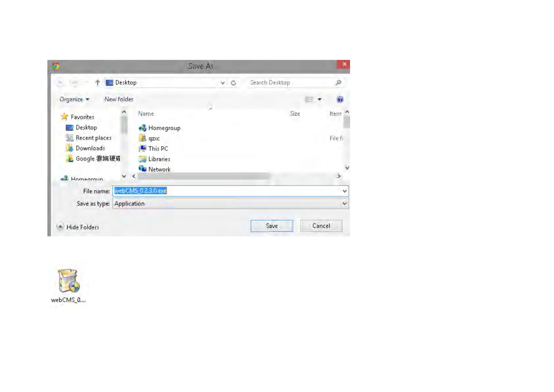This screenshot has width=554, height=392.
Task: Open the Help icon
Action: coord(340,99)
